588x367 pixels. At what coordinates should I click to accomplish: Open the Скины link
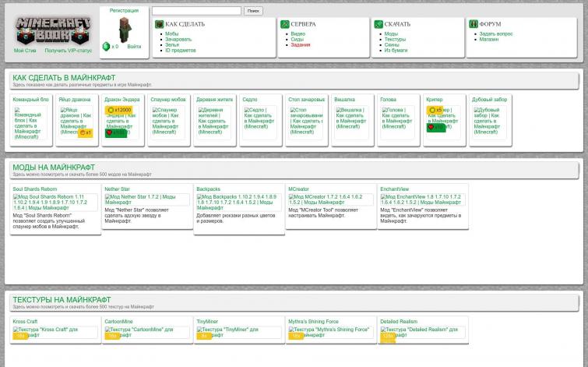392,44
